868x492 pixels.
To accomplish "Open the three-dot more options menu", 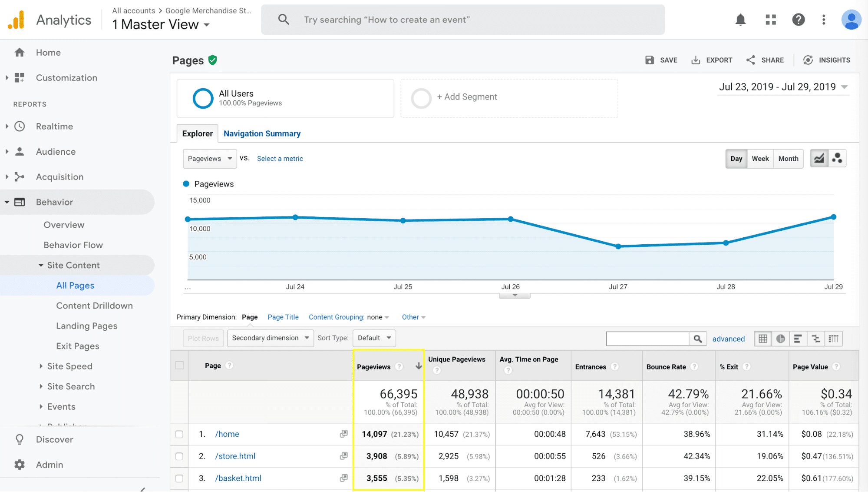I will click(x=823, y=20).
